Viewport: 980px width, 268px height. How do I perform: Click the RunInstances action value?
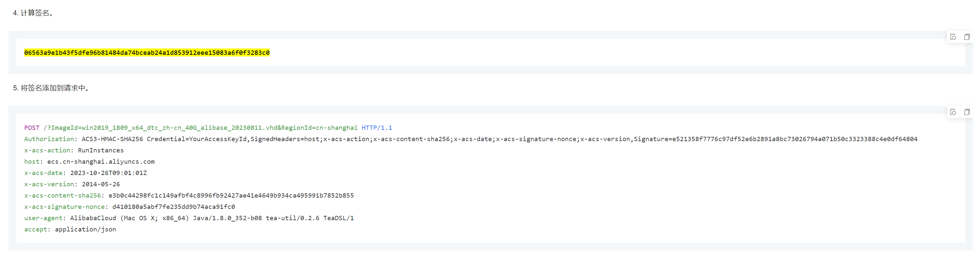click(x=101, y=150)
